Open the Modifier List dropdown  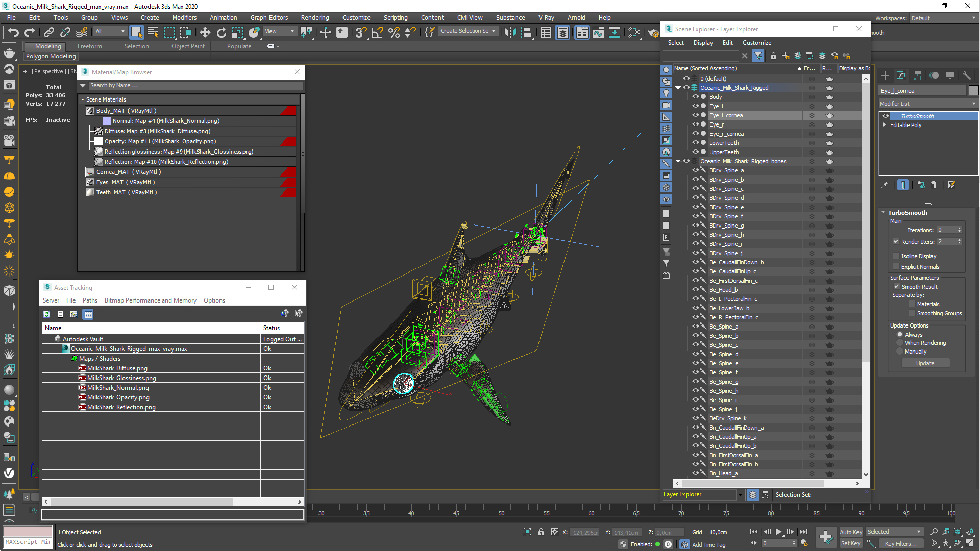928,104
